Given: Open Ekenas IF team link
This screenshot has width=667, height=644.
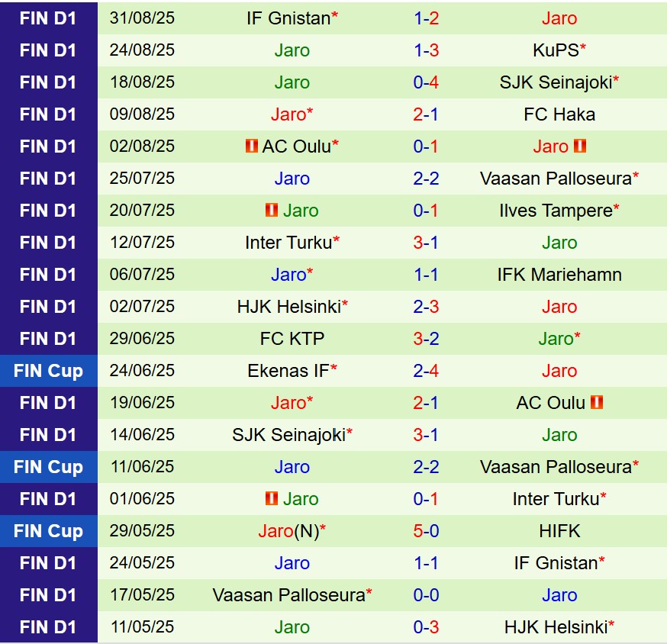Looking at the screenshot, I should 288,370.
